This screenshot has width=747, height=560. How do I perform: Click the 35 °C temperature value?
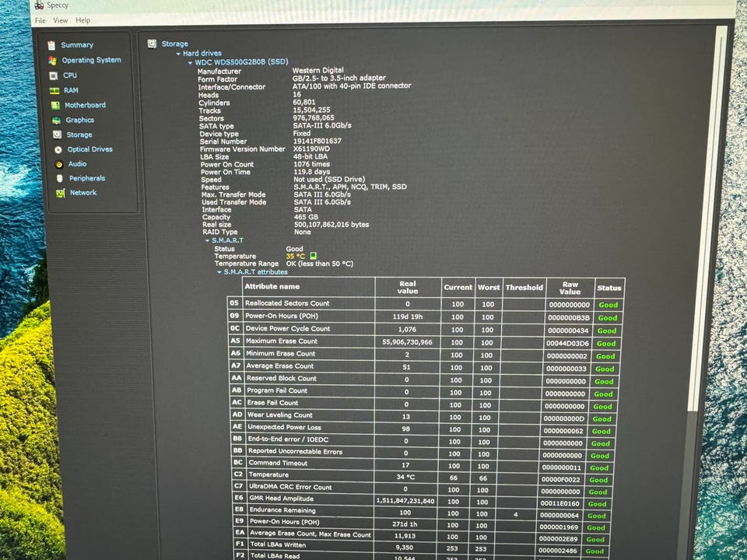[296, 256]
